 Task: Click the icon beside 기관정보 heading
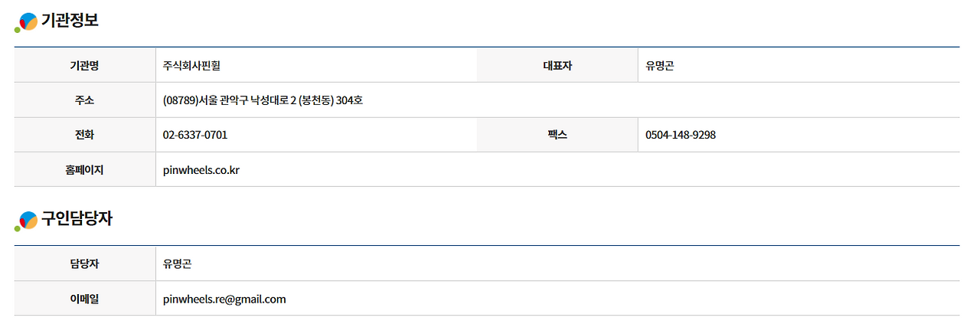pyautogui.click(x=26, y=22)
